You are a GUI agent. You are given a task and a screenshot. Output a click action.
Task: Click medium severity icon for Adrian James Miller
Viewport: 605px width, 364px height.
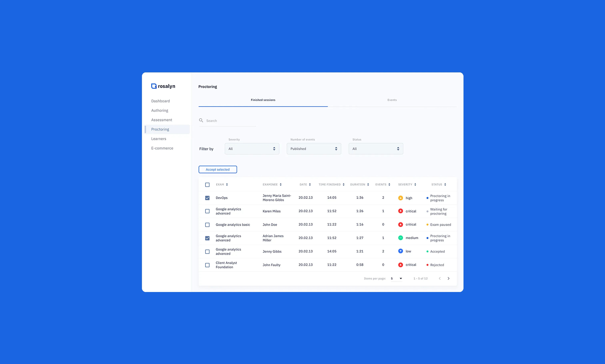[x=400, y=238]
